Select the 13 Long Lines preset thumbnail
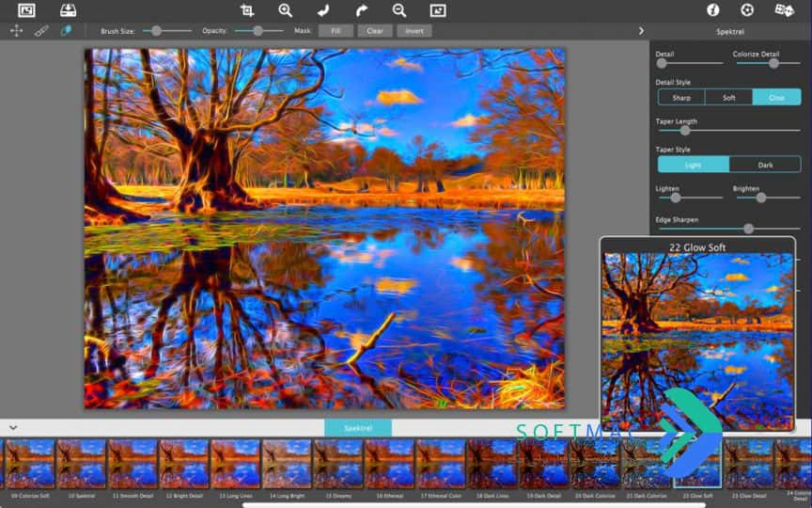 (x=235, y=464)
